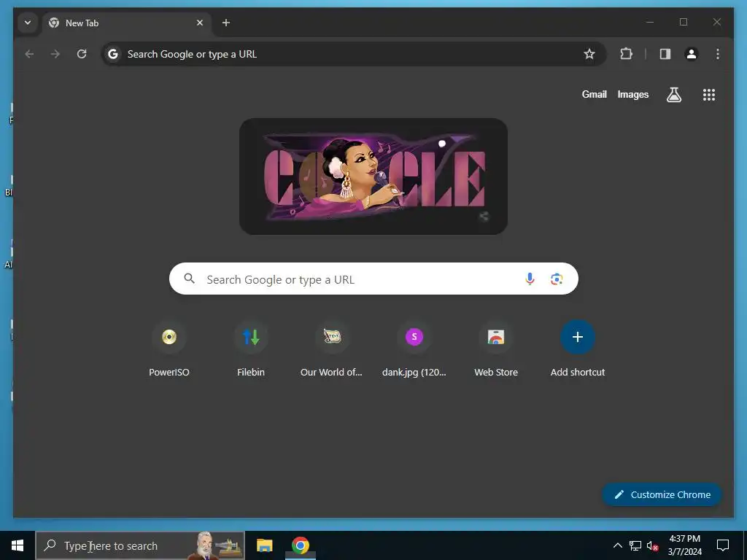Reload the current page
The height and width of the screenshot is (560, 747).
82,54
